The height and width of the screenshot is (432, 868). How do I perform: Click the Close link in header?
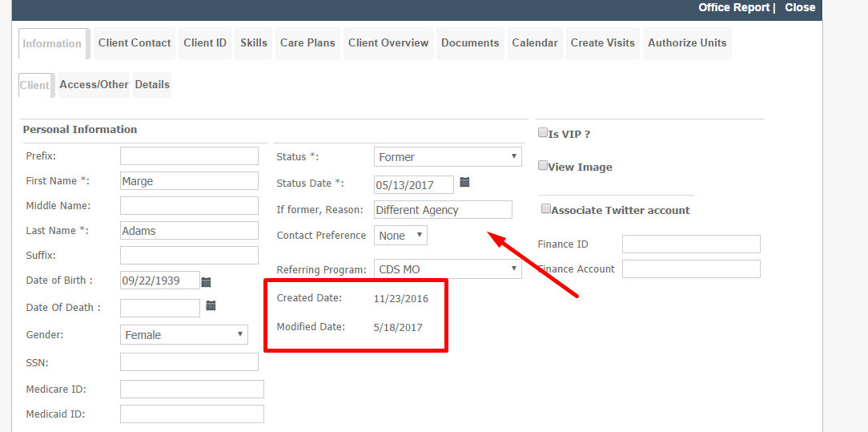[800, 8]
